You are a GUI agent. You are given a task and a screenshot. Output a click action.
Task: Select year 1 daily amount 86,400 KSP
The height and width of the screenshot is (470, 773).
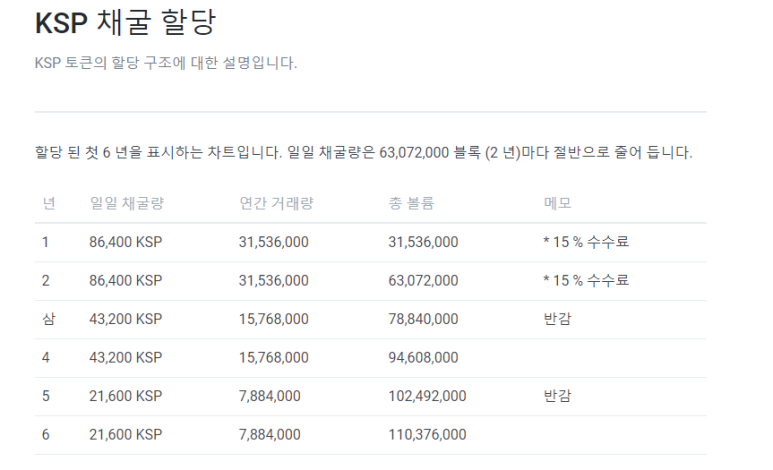(x=126, y=242)
